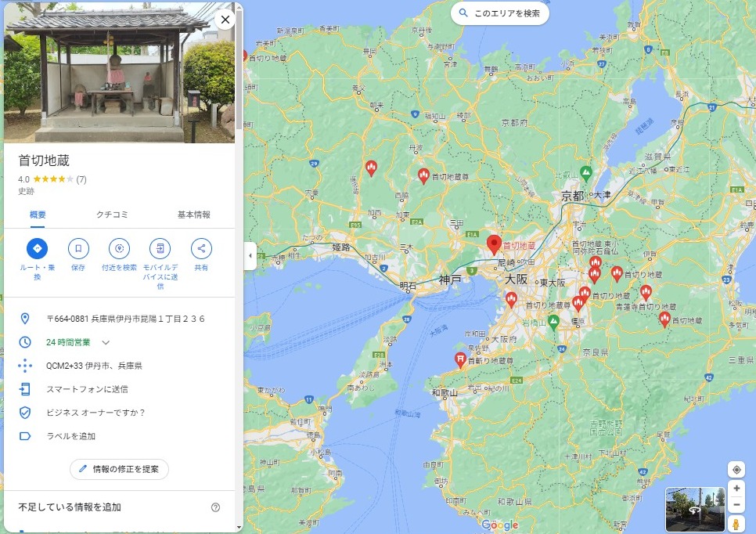Open the Street View thumbnail
The height and width of the screenshot is (534, 756).
[x=695, y=510]
